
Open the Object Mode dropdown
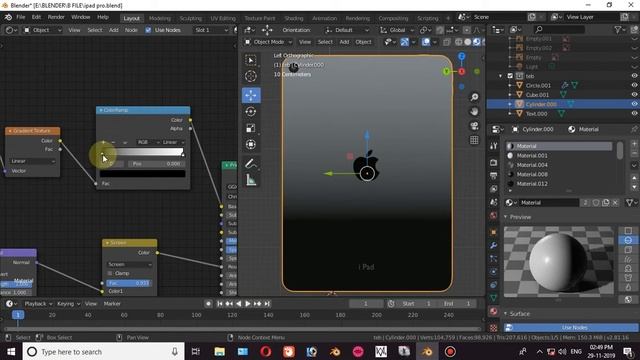(x=268, y=42)
